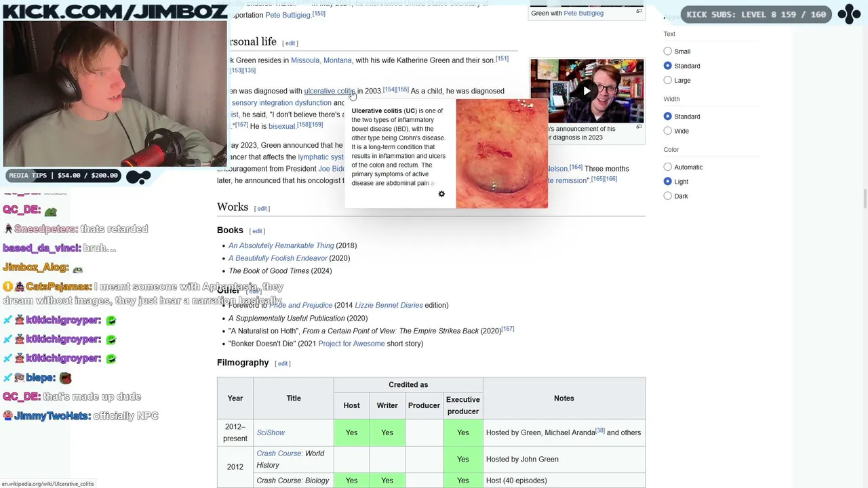The height and width of the screenshot is (488, 868).
Task: Select Standard text size
Action: [x=668, y=66]
